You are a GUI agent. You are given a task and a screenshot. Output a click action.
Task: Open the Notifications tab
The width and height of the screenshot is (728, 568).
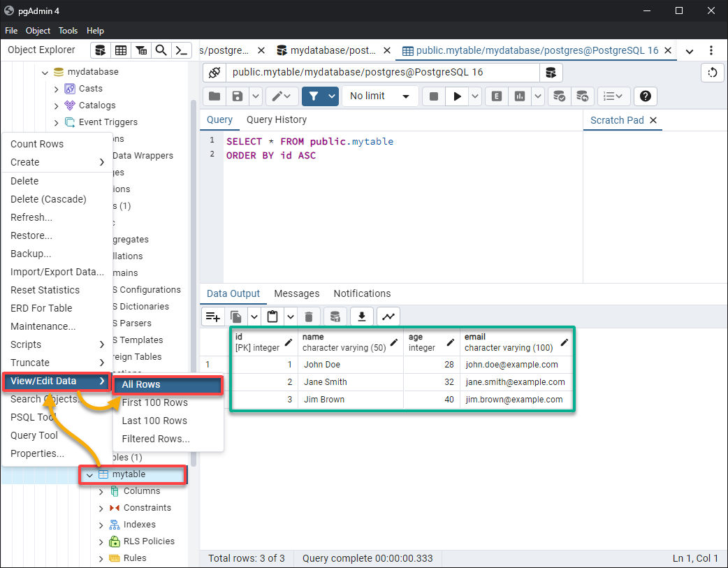click(x=362, y=293)
